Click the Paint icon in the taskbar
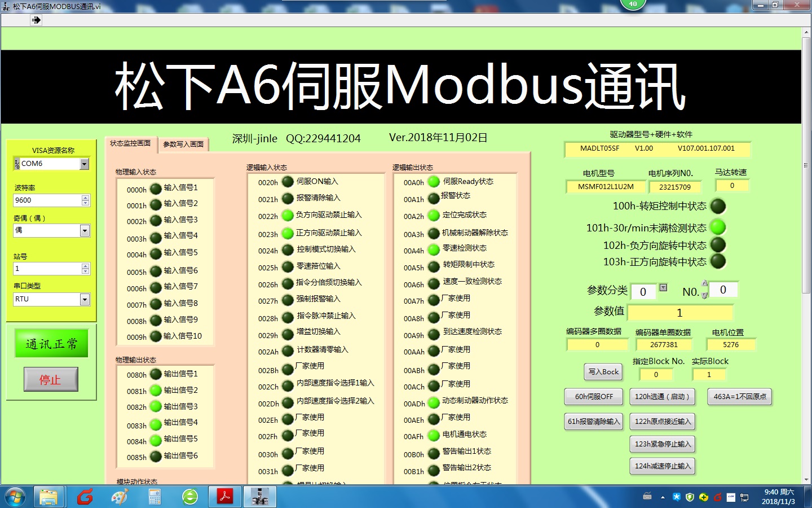Image resolution: width=812 pixels, height=508 pixels. coord(120,497)
